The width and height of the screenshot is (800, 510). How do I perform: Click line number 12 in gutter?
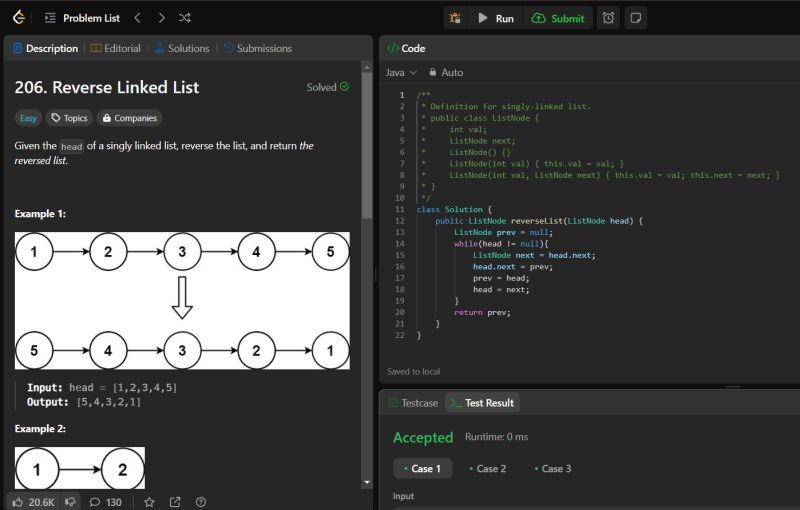(x=399, y=221)
